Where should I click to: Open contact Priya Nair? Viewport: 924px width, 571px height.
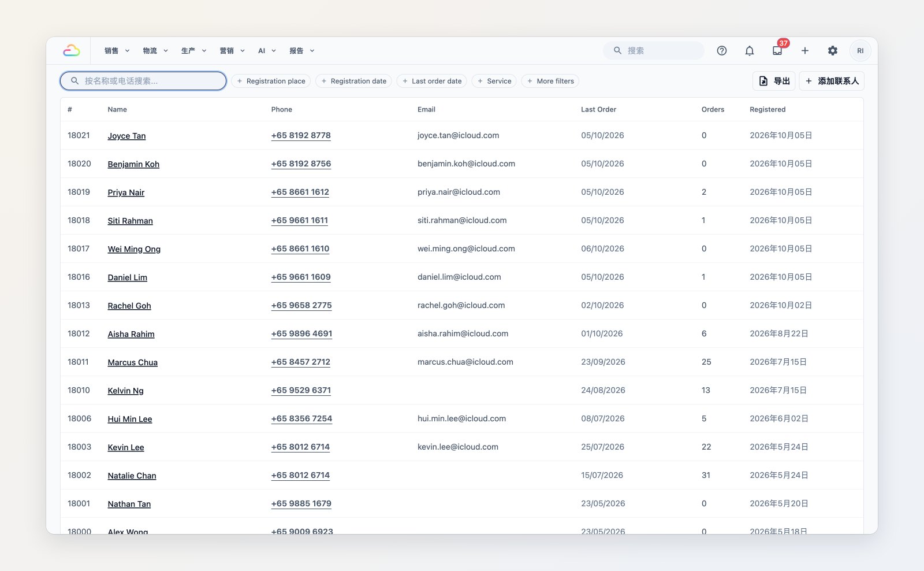126,192
